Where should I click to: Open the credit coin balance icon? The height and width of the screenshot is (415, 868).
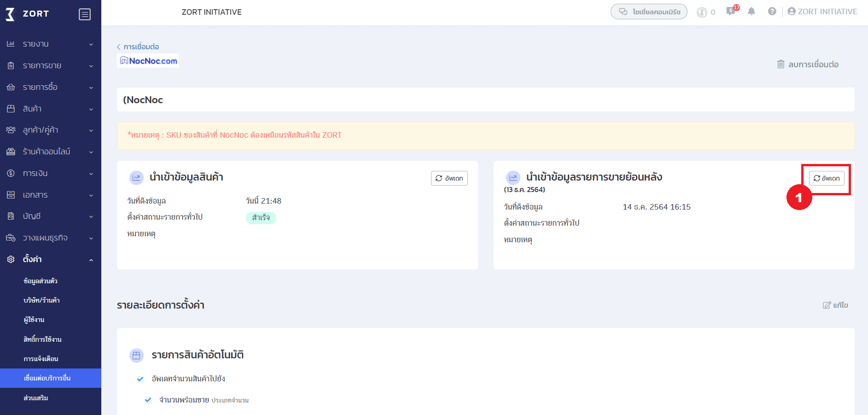click(x=702, y=12)
